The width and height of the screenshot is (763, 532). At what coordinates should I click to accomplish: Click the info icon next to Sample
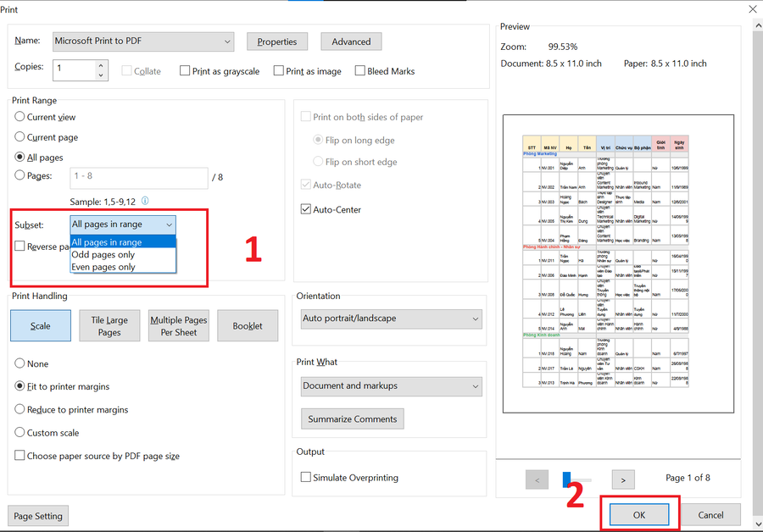145,201
